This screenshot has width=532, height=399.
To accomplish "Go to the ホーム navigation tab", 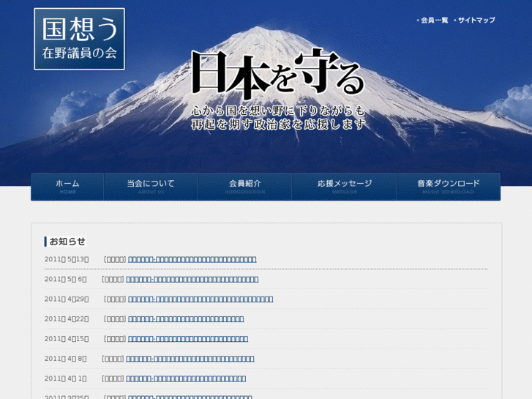I will (x=67, y=187).
